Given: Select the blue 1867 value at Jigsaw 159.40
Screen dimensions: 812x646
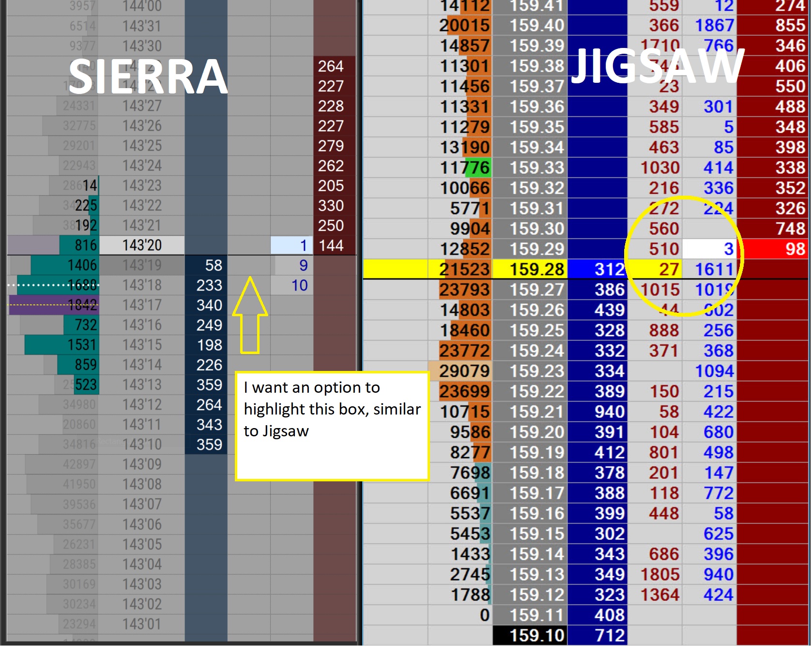Looking at the screenshot, I should (709, 25).
